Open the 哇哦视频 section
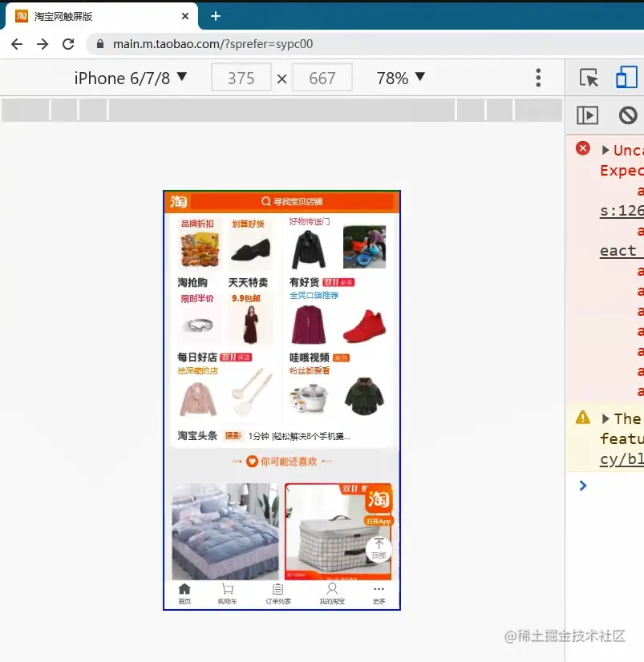This screenshot has width=644, height=662. click(310, 357)
